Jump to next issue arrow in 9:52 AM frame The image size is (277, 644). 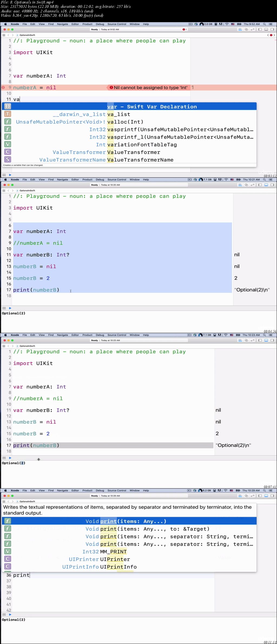(274, 35)
